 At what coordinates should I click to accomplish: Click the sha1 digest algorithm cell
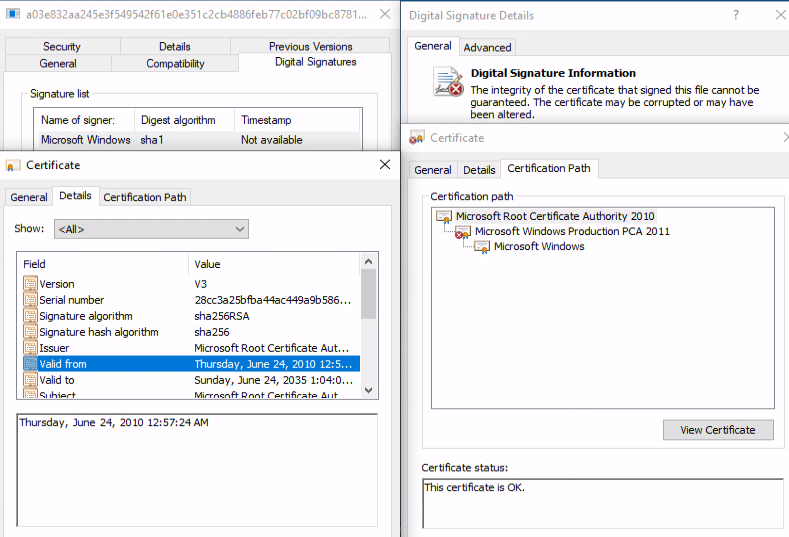pyautogui.click(x=152, y=140)
